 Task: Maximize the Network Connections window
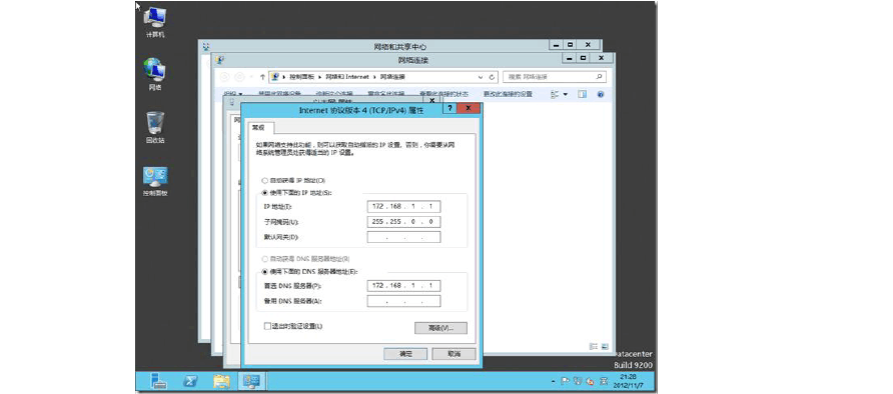click(x=583, y=58)
